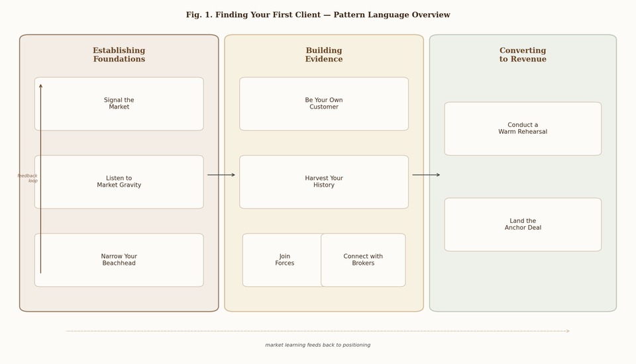Click the "Connect with Brokers" box
Image resolution: width=636 pixels, height=364 pixels.
click(363, 260)
